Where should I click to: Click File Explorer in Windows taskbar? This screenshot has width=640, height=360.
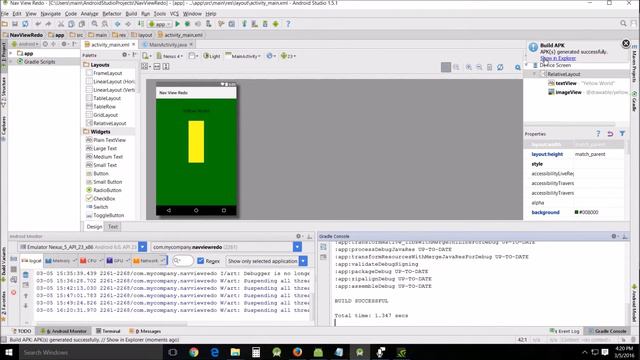click(236, 352)
